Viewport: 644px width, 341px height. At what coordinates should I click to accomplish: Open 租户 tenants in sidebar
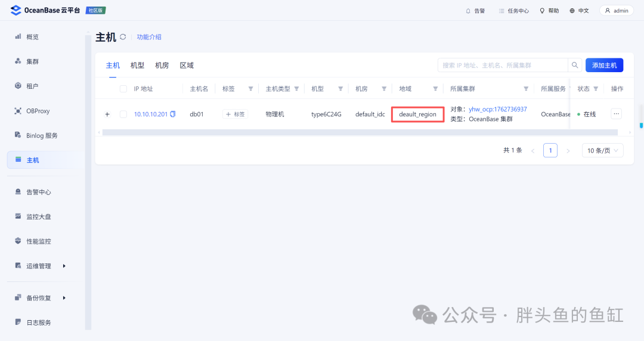tap(32, 86)
